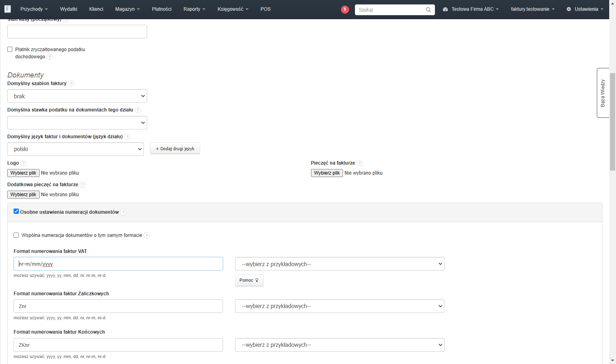Open example formats dropdown for Końcowych invoices

click(x=340, y=345)
